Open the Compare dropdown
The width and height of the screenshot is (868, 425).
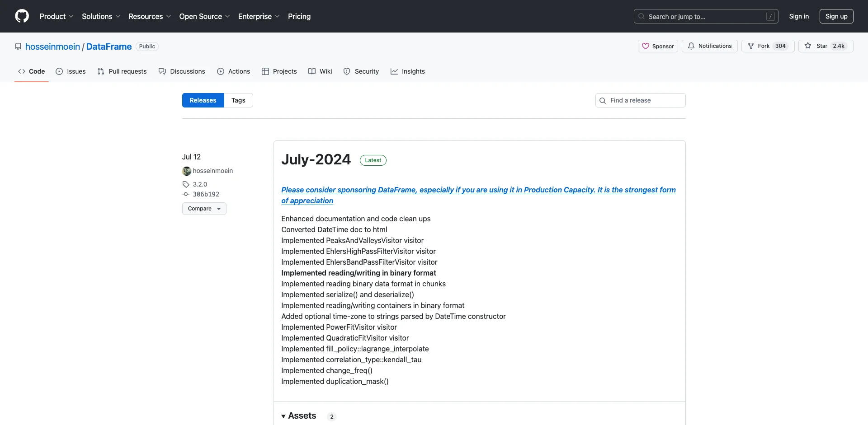coord(204,209)
